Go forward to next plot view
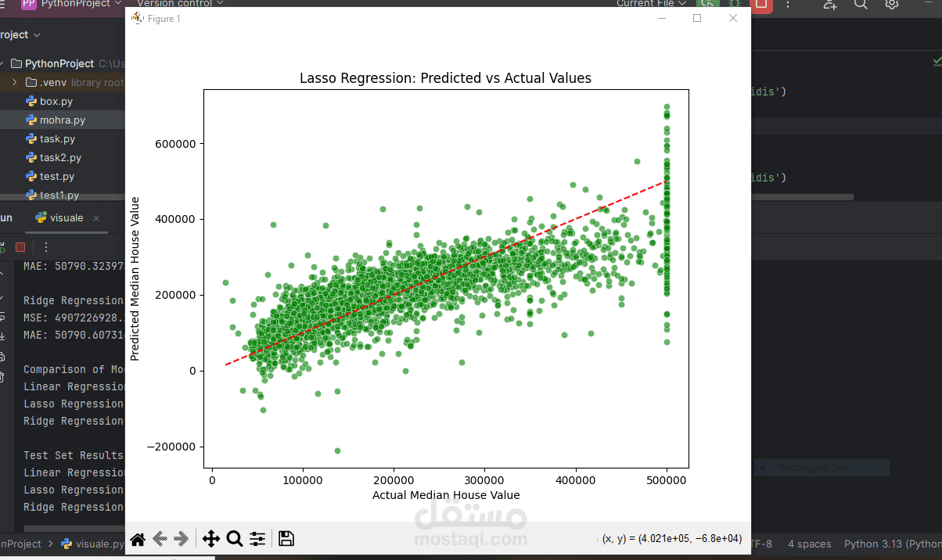This screenshot has width=942, height=560. click(x=182, y=539)
